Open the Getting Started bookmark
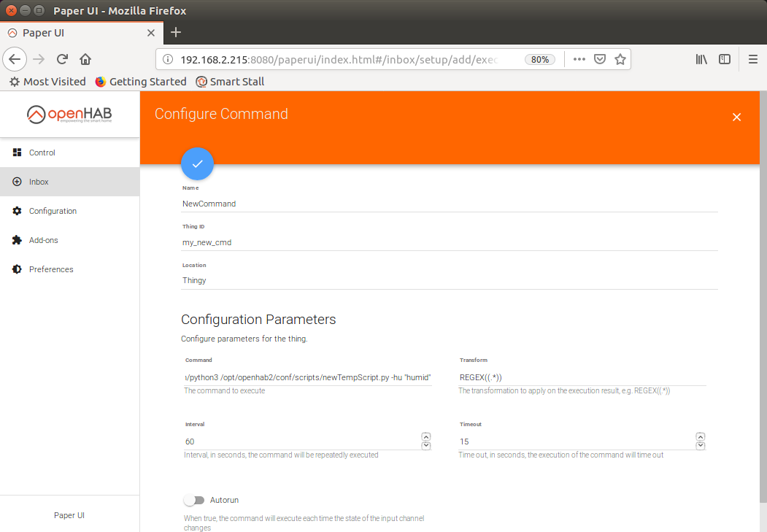The width and height of the screenshot is (767, 532). click(x=141, y=82)
